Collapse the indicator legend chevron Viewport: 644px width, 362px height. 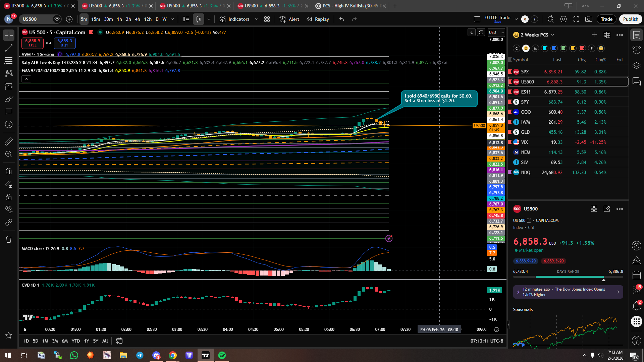click(x=26, y=79)
